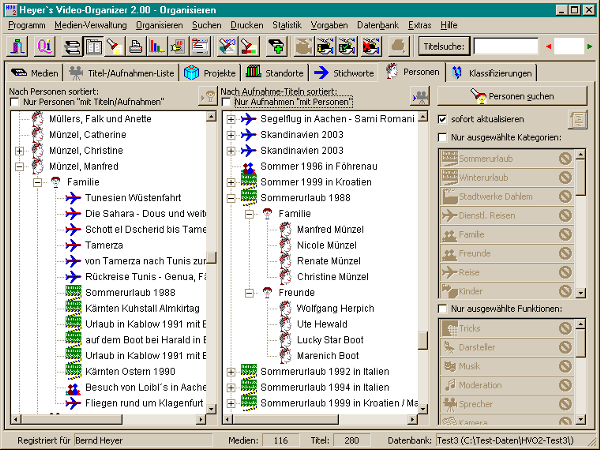Click the red Qi toolbar icon
600x450 pixels.
click(x=46, y=46)
